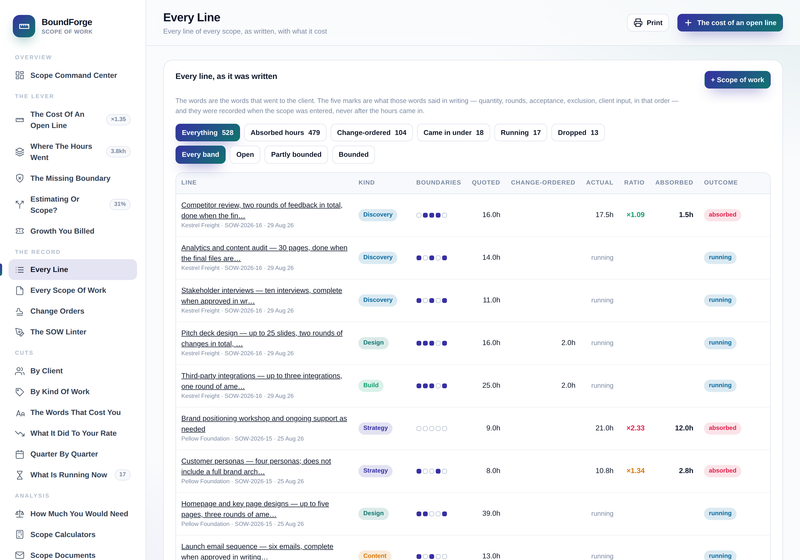The width and height of the screenshot is (800, 560).
Task: Click the Ratio column header
Action: (x=634, y=183)
